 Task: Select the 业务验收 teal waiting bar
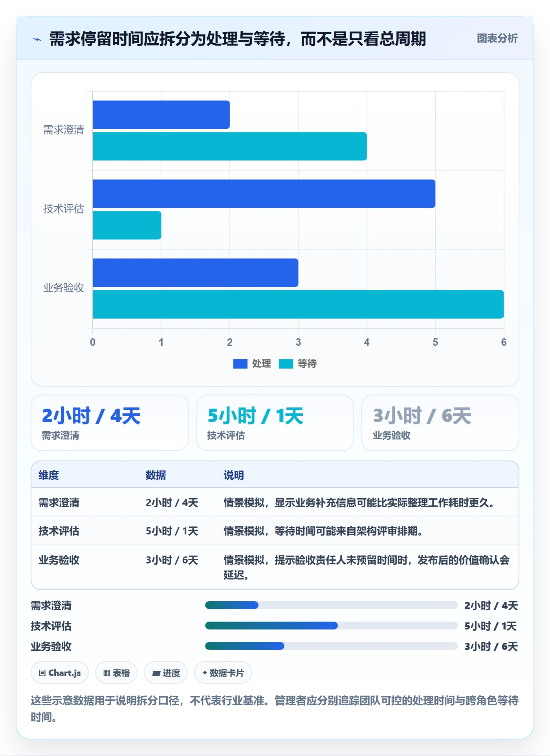tap(298, 304)
